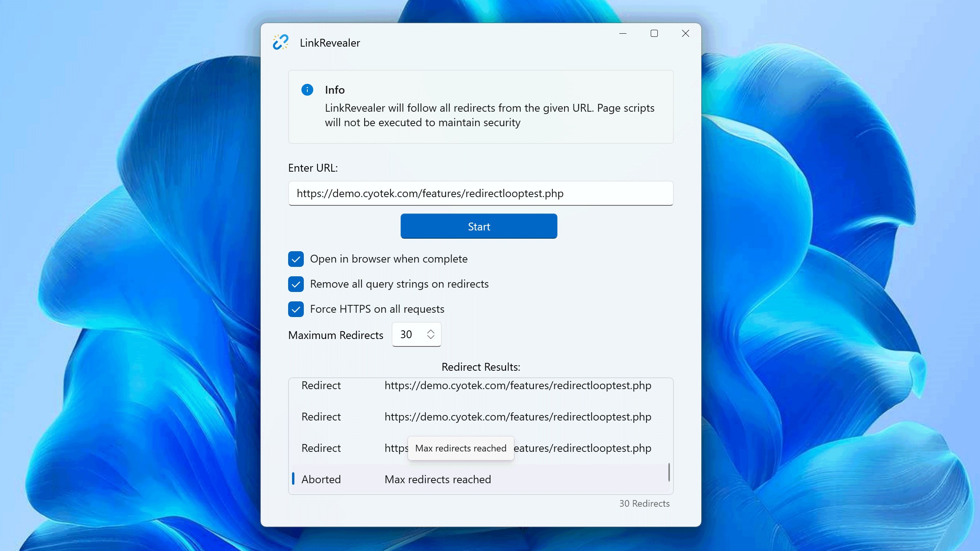980x551 pixels.
Task: Click the Info description about following redirects
Action: click(489, 115)
